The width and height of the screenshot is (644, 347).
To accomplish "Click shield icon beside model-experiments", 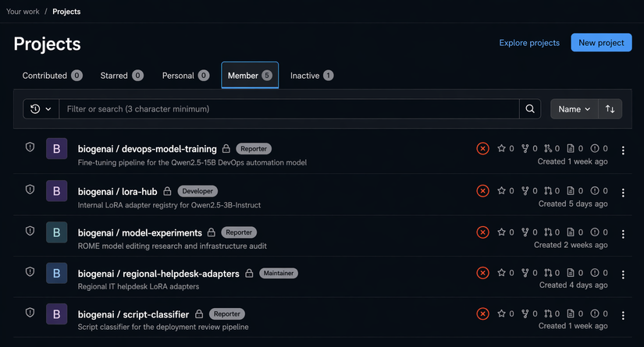I will 30,231.
